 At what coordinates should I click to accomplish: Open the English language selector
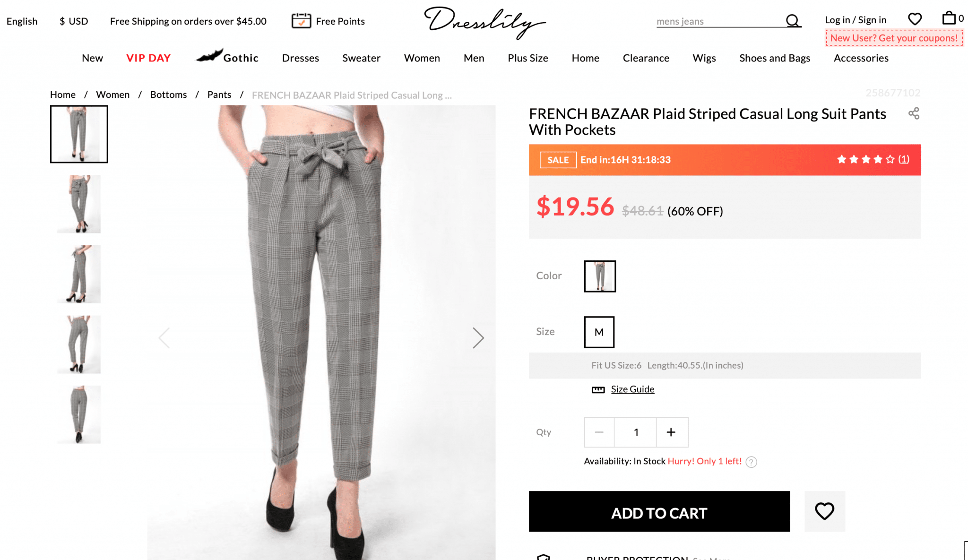[x=22, y=21]
